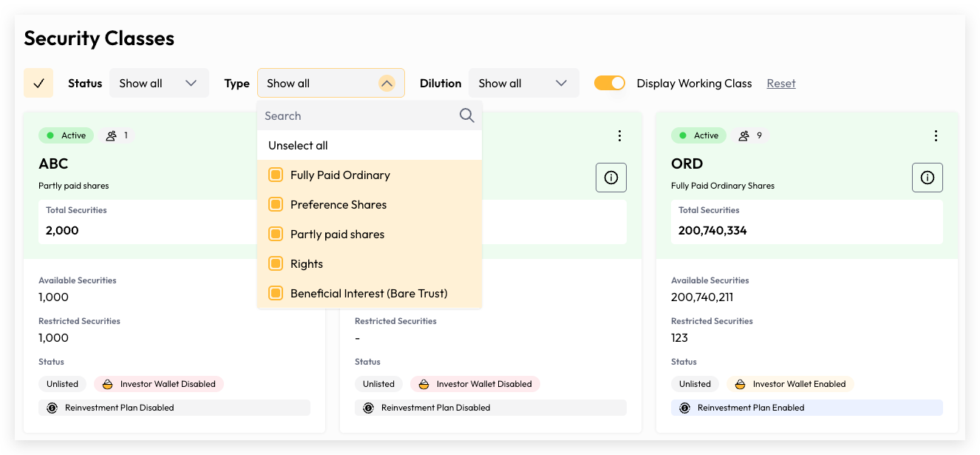980x455 pixels.
Task: Select Unselect all in the Type list
Action: [298, 146]
